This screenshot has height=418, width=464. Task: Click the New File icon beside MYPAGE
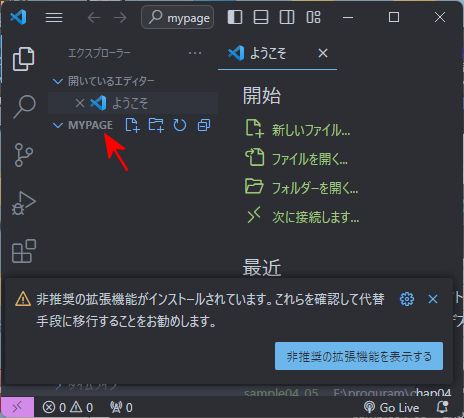132,125
